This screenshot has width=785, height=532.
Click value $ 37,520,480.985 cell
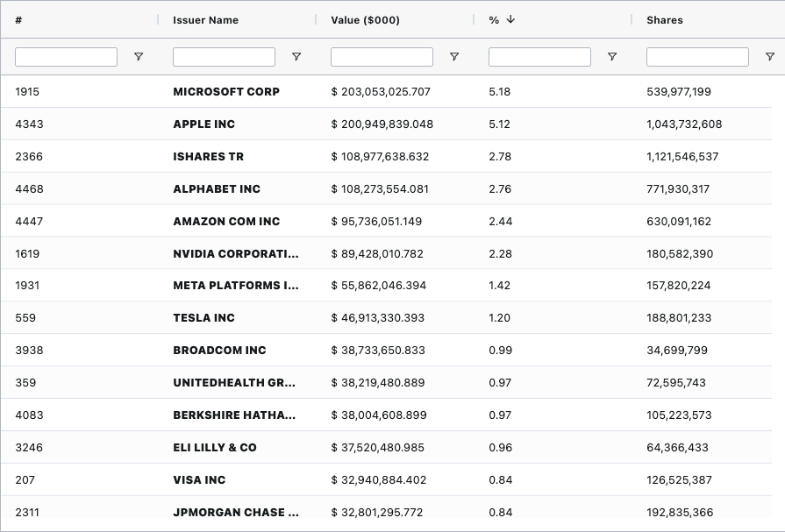click(x=377, y=447)
